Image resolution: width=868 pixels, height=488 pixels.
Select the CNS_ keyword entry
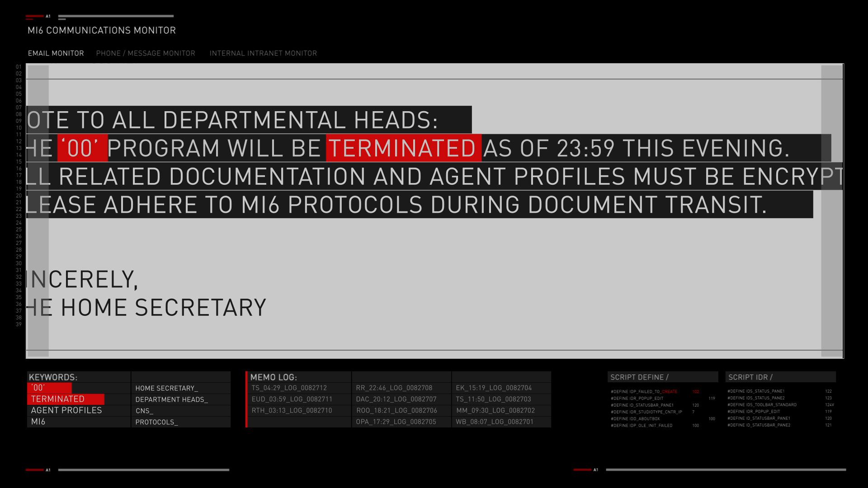pos(144,411)
